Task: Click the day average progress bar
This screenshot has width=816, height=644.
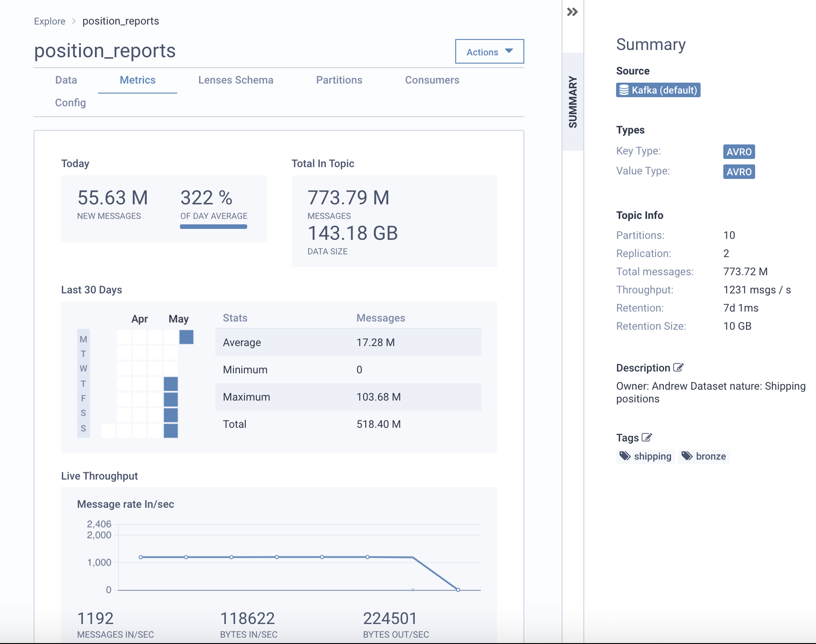Action: tap(214, 227)
